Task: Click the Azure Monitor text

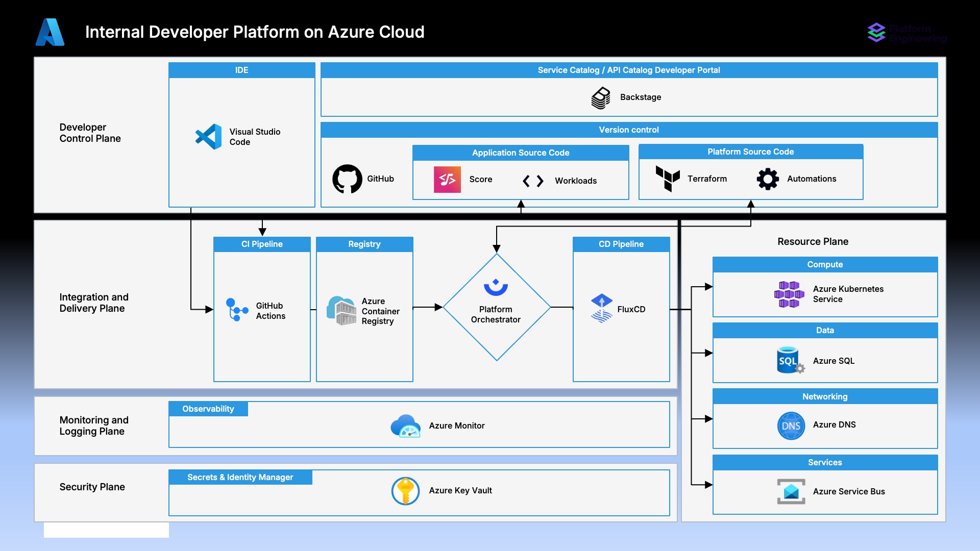Action: click(457, 425)
